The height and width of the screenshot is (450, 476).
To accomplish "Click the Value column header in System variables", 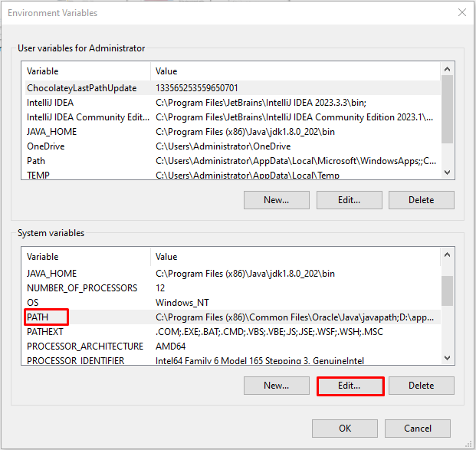I will click(x=291, y=257).
